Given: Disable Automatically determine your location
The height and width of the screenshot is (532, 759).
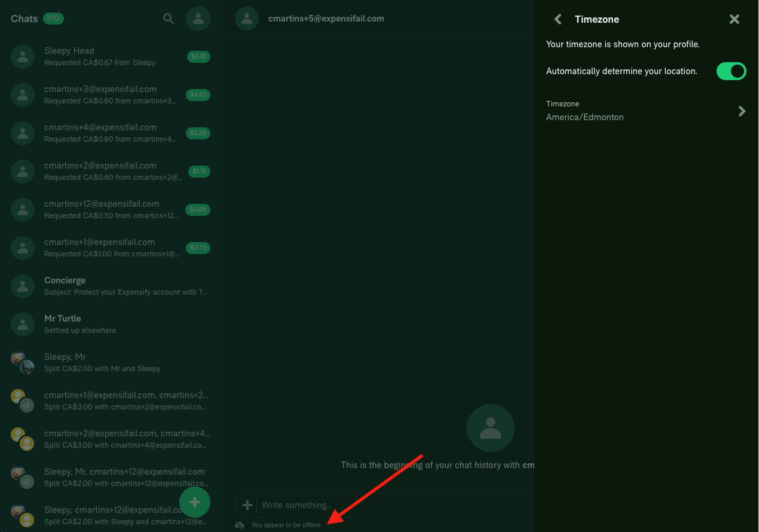Looking at the screenshot, I should 731,71.
